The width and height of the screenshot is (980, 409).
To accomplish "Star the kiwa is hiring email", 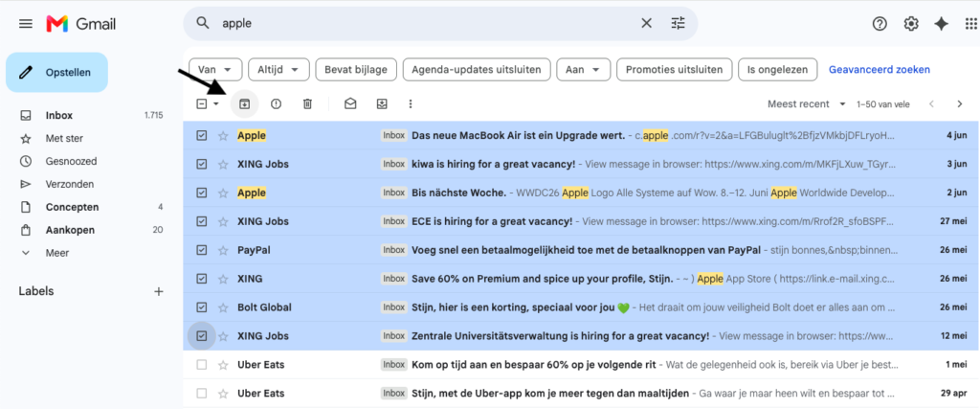I will click(x=223, y=164).
